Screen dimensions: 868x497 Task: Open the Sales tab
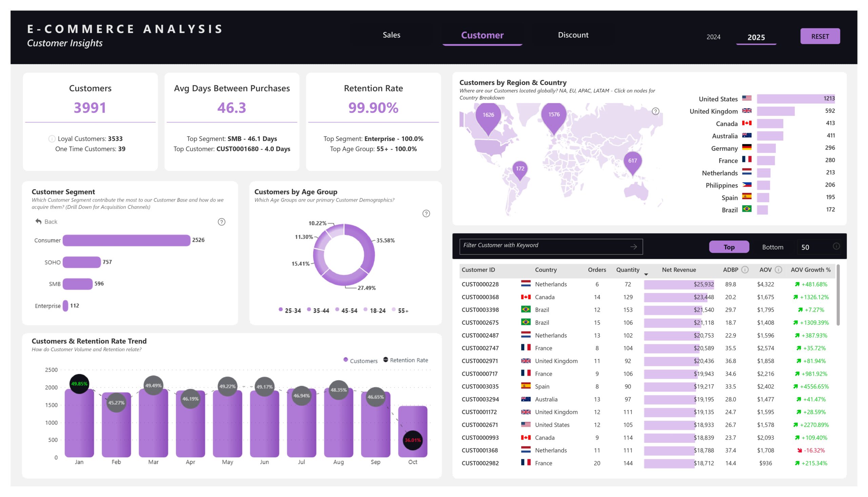(x=391, y=35)
